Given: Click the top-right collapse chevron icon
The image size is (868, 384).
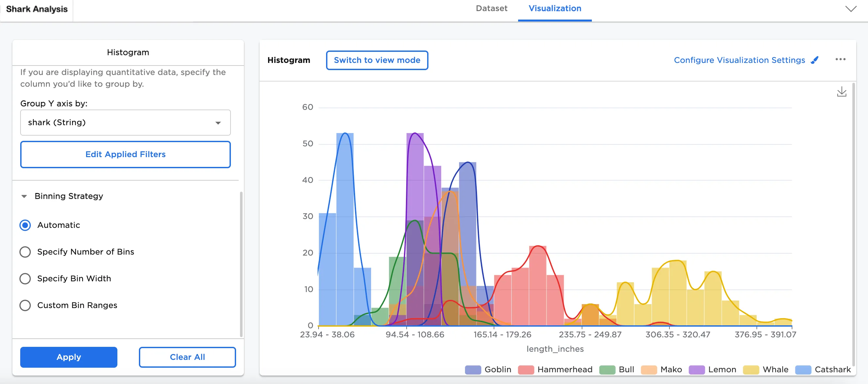Looking at the screenshot, I should 850,9.
